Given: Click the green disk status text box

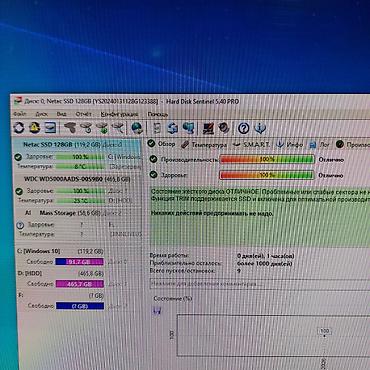Looking at the screenshot, I should (260, 217).
